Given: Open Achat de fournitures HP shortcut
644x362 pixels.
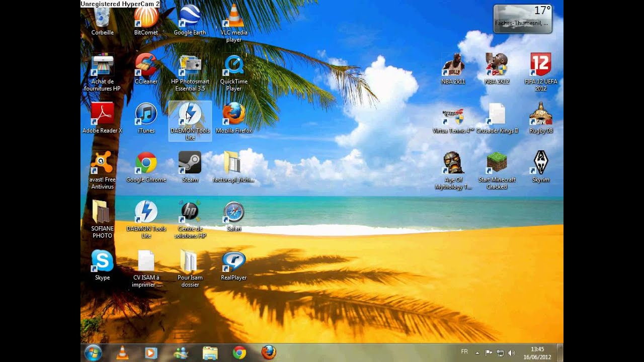Looking at the screenshot, I should [x=102, y=72].
